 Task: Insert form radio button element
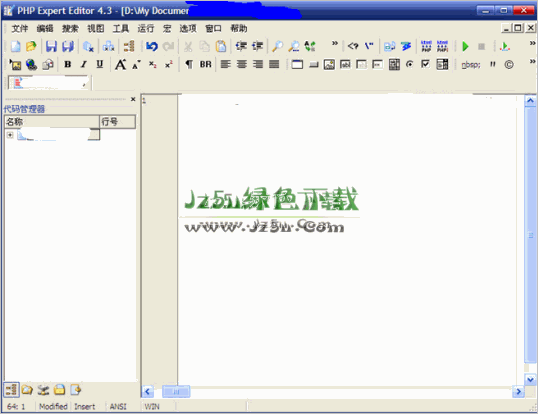pyautogui.click(x=409, y=64)
